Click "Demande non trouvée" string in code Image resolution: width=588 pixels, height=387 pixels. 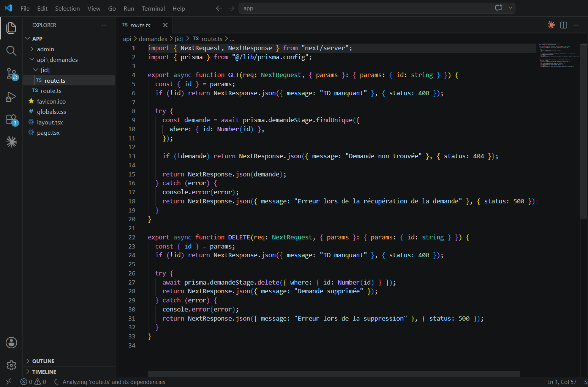coord(384,156)
